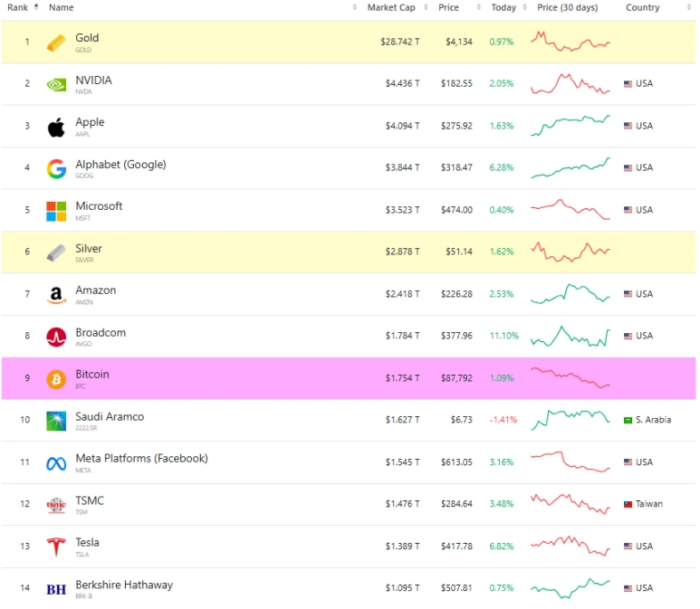This screenshot has width=700, height=609.
Task: Click the USA flag in Broadcom row
Action: pos(628,336)
